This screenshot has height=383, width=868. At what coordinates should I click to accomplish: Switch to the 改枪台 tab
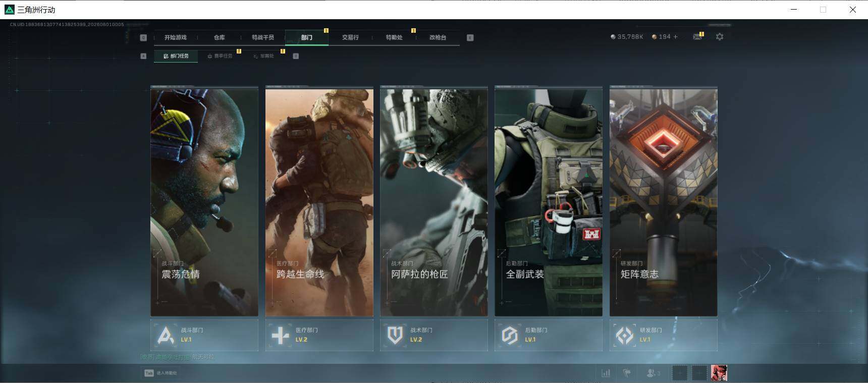click(438, 37)
